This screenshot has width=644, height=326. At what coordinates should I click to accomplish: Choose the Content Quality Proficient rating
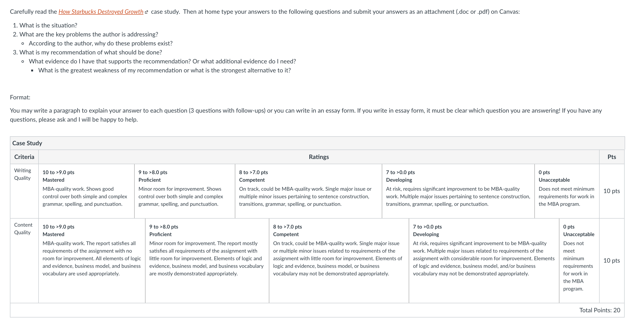(x=207, y=261)
